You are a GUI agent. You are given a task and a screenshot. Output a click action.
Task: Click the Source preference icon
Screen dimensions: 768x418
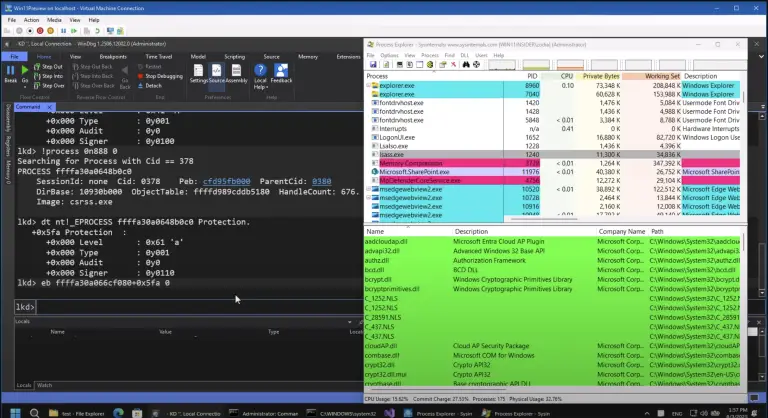[215, 70]
